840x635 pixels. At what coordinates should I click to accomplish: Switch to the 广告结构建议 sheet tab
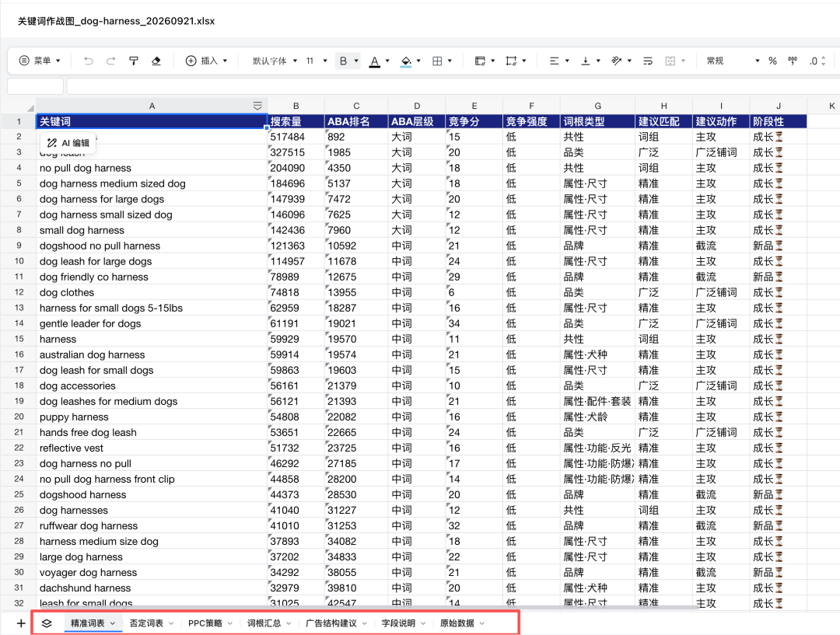(x=331, y=623)
